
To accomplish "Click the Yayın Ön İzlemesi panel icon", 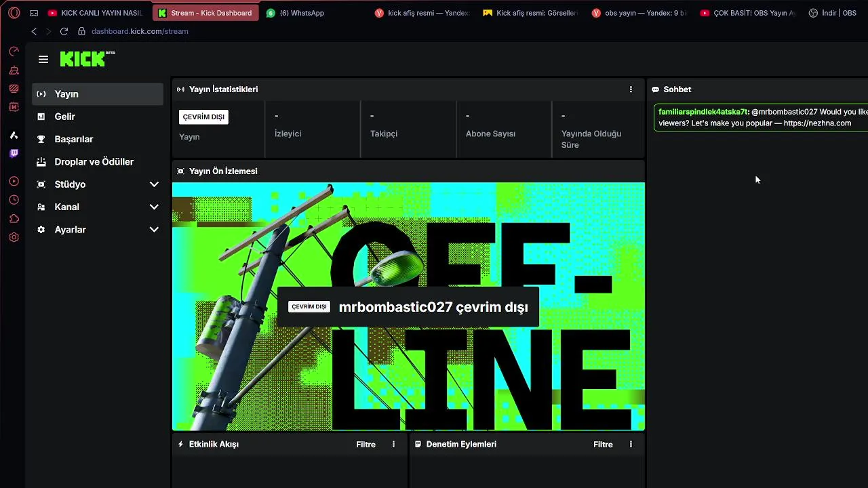I will pyautogui.click(x=180, y=171).
